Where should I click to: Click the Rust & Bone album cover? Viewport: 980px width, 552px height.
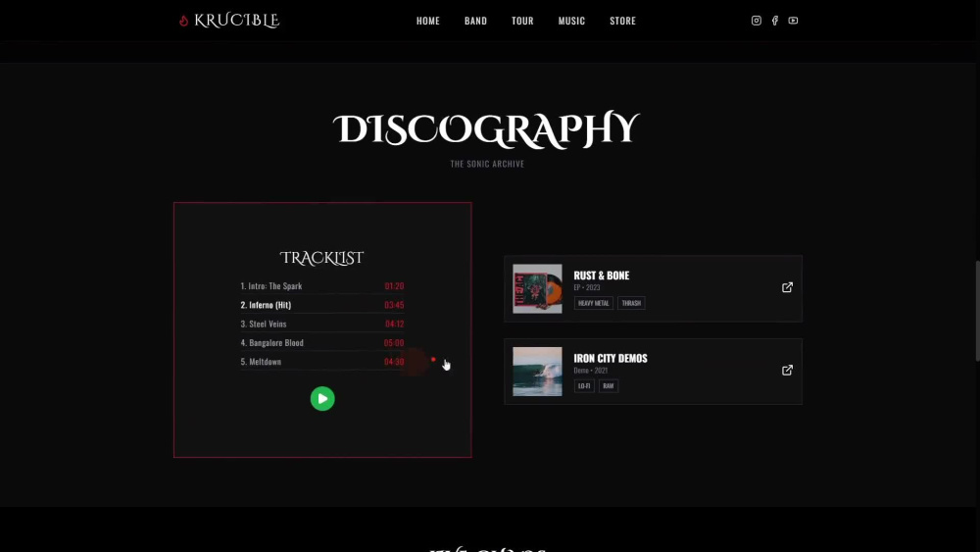pyautogui.click(x=537, y=289)
